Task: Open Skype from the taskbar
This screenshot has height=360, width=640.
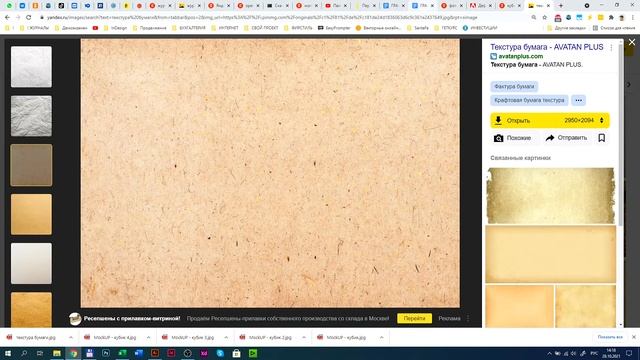Action: pos(220,353)
